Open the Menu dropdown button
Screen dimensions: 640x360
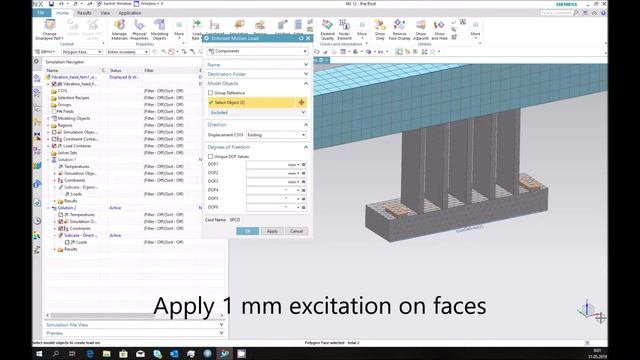coord(45,52)
